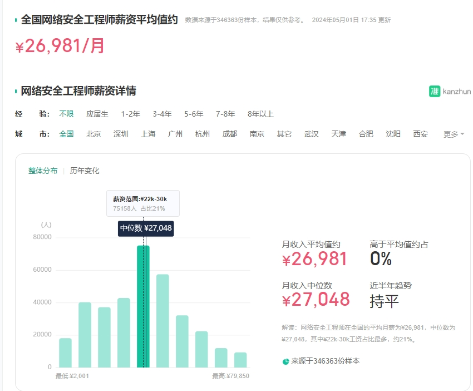
Task: Switch to the 整体分布 tab
Action: click(x=43, y=171)
